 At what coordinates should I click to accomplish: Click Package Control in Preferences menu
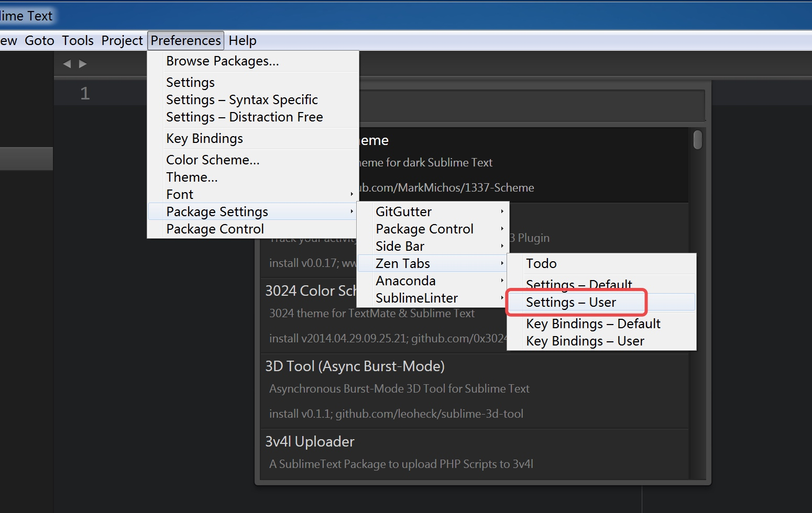point(253,229)
